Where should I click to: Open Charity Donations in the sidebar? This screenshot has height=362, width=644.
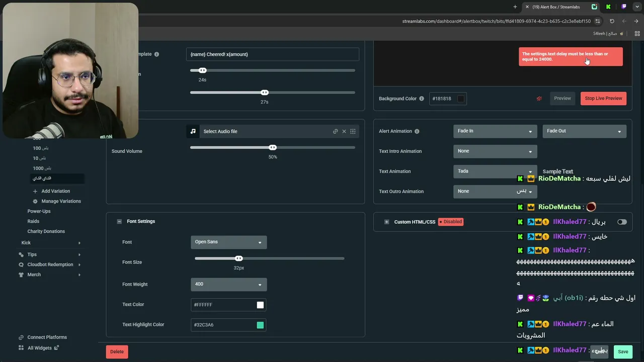pos(46,231)
